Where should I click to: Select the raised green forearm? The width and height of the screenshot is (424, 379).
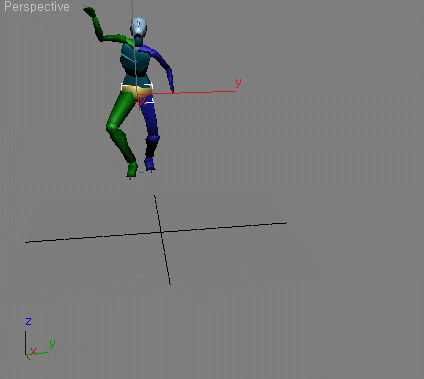click(x=97, y=28)
